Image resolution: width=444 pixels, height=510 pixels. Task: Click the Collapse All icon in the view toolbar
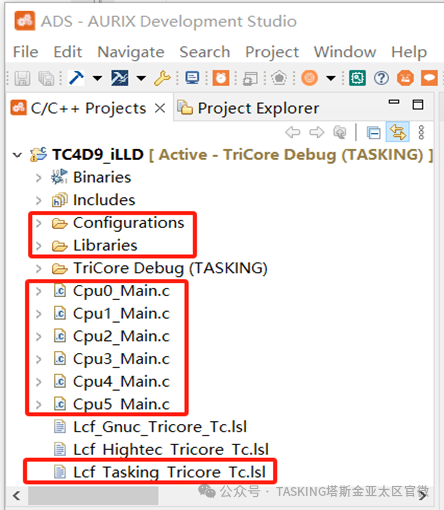pos(373,133)
